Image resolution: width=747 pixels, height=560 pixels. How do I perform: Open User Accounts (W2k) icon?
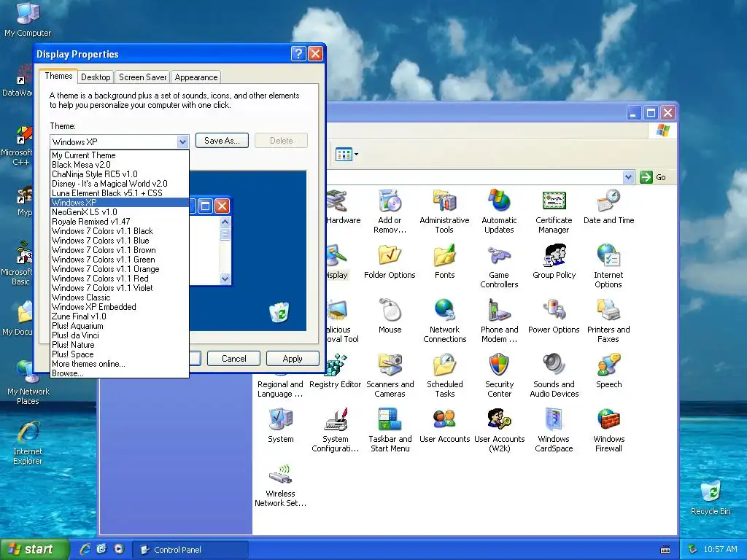coord(499,420)
